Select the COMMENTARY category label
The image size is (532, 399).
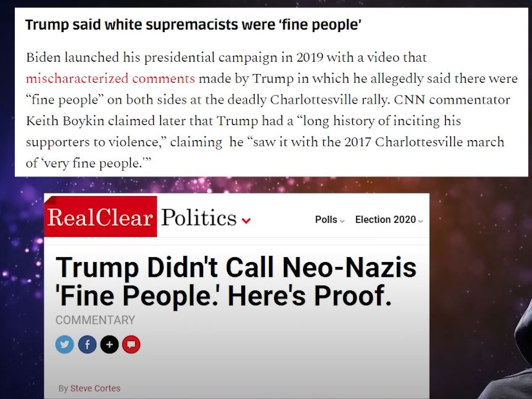pos(95,320)
